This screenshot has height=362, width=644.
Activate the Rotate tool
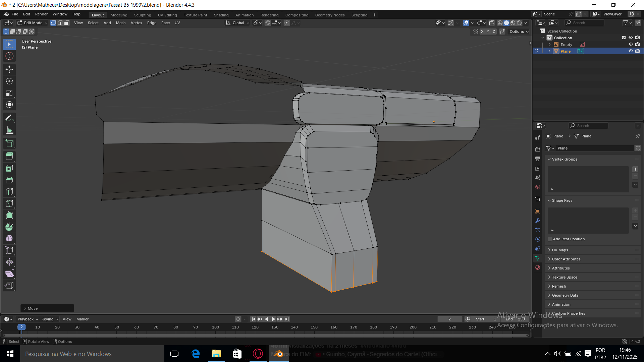tap(9, 81)
